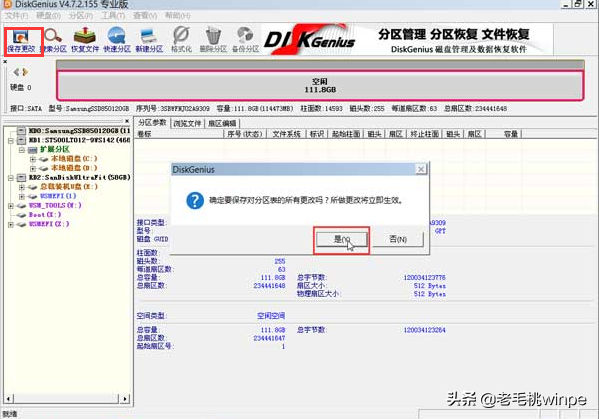Switch to the 分区参数 tab

[152, 123]
